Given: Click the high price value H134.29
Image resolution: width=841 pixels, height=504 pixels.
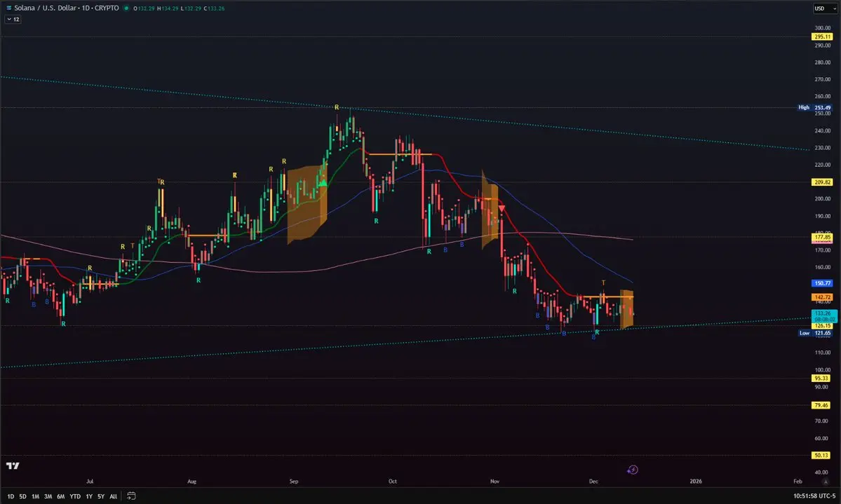Looking at the screenshot, I should [168, 8].
